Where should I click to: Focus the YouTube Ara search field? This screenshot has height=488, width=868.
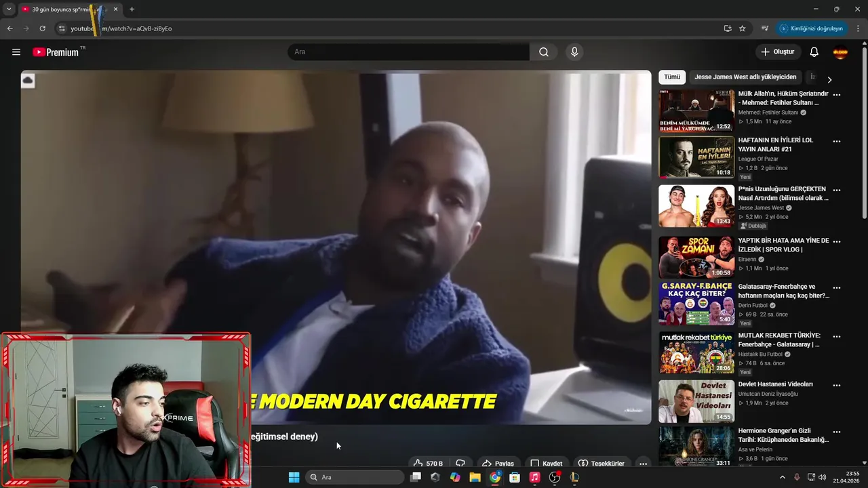(x=408, y=52)
